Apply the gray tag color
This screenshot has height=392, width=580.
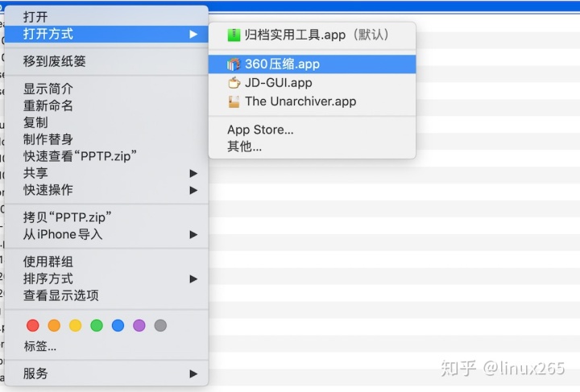coord(160,325)
